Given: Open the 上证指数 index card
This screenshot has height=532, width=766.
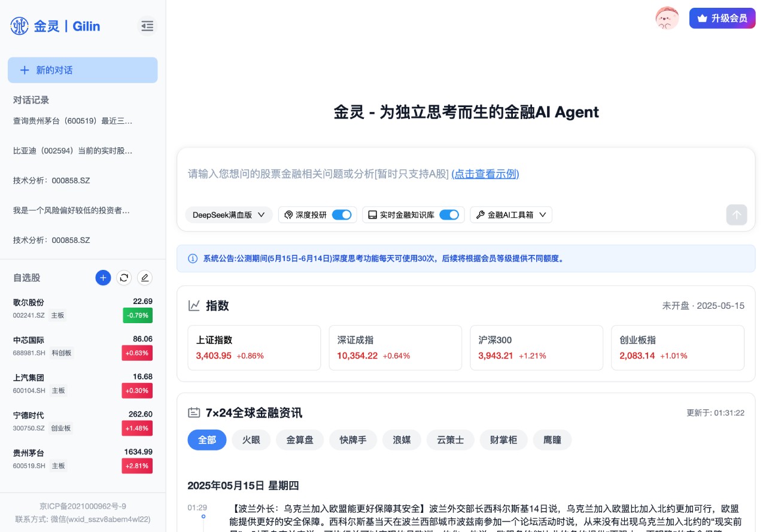Looking at the screenshot, I should tap(254, 348).
